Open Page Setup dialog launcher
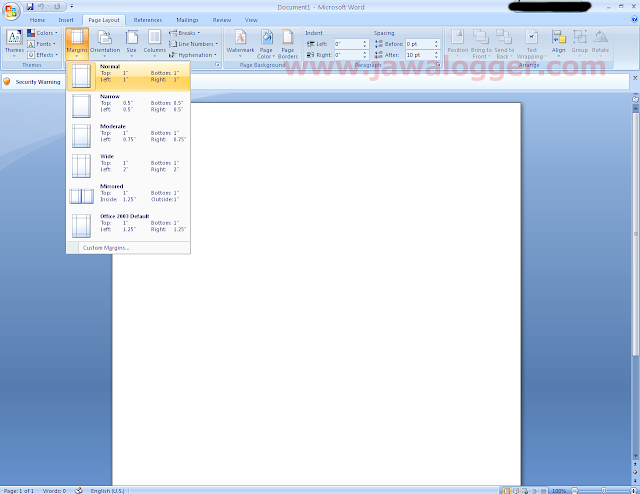This screenshot has height=494, width=640. point(218,65)
